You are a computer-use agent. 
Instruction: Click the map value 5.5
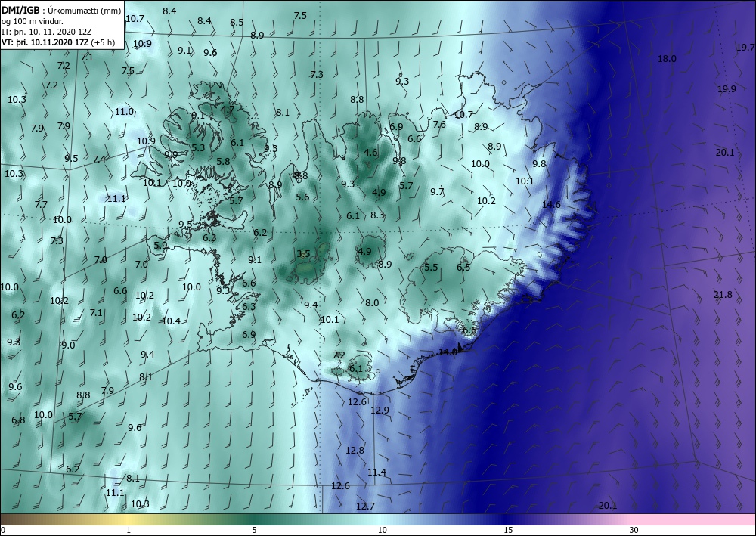click(x=431, y=268)
